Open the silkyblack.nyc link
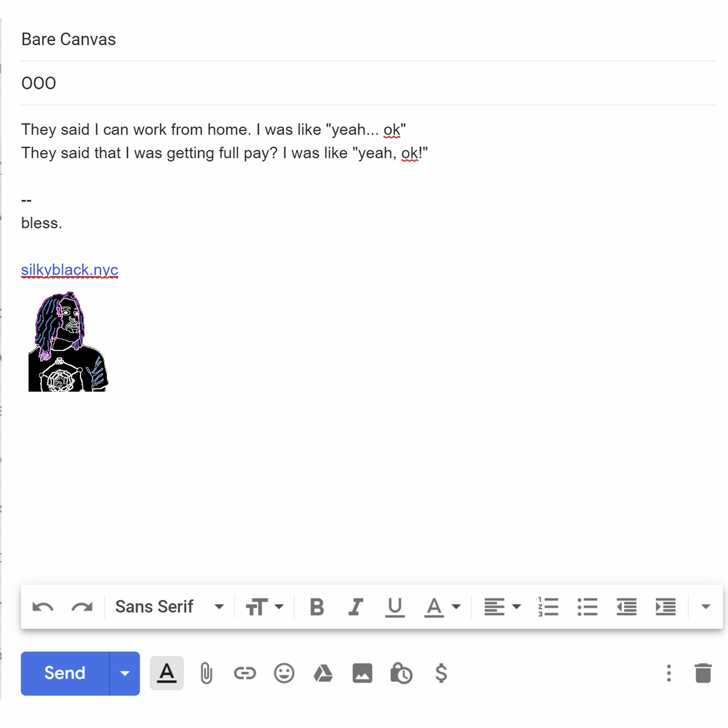This screenshot has width=728, height=728. click(x=70, y=270)
